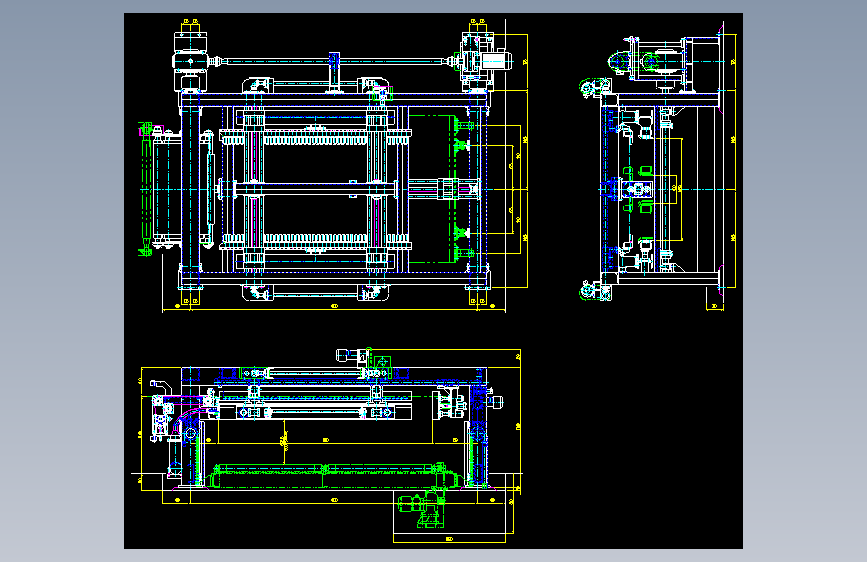Select the narrow side elevation view drawing
This screenshot has height=562, width=867.
pyautogui.click(x=658, y=166)
